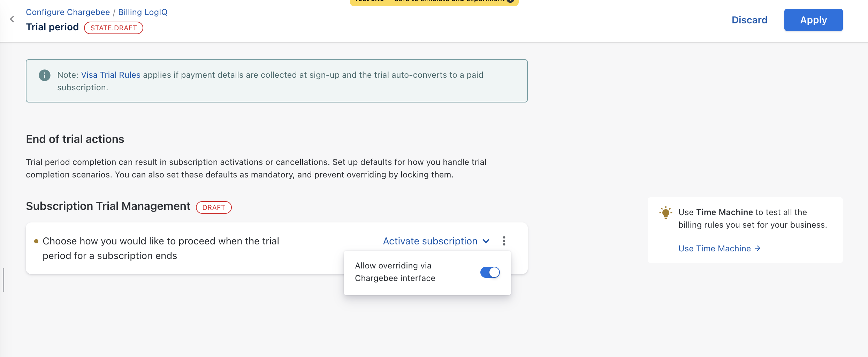Click the help icon on test site banner
The height and width of the screenshot is (357, 868).
coord(510,1)
